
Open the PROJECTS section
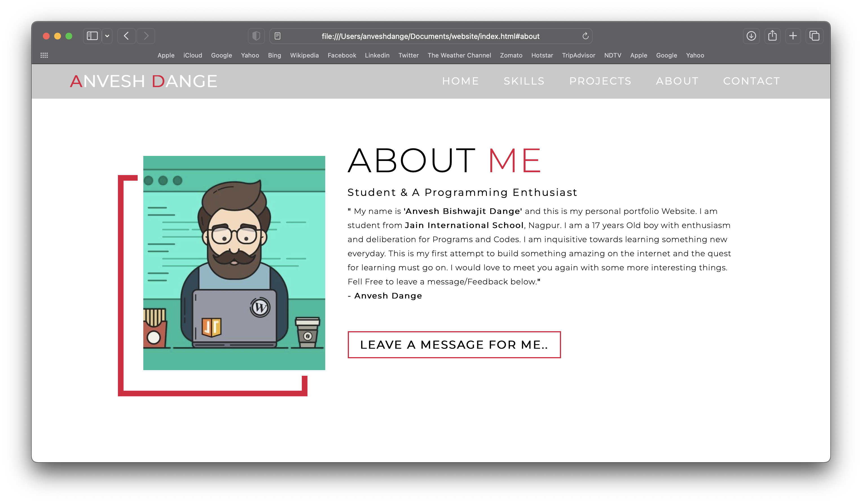601,81
